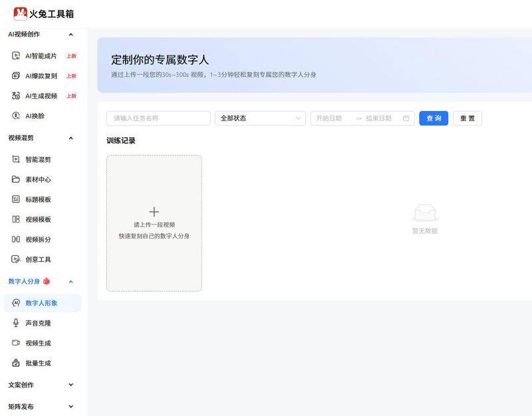Click the blue 查询 button

[x=434, y=118]
